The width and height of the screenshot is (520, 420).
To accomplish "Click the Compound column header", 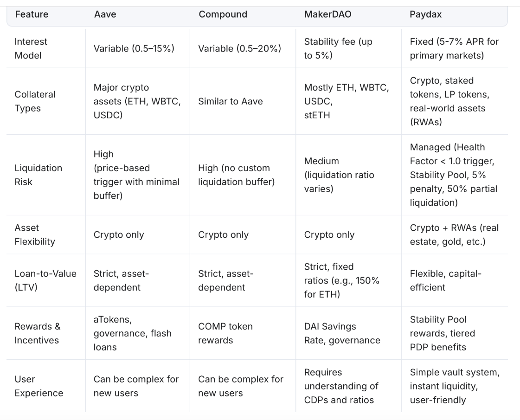I will [223, 14].
